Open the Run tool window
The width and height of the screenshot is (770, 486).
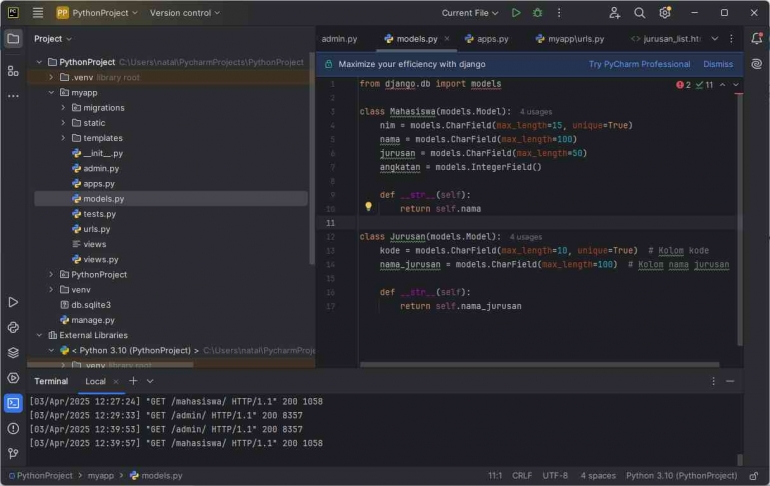13,302
